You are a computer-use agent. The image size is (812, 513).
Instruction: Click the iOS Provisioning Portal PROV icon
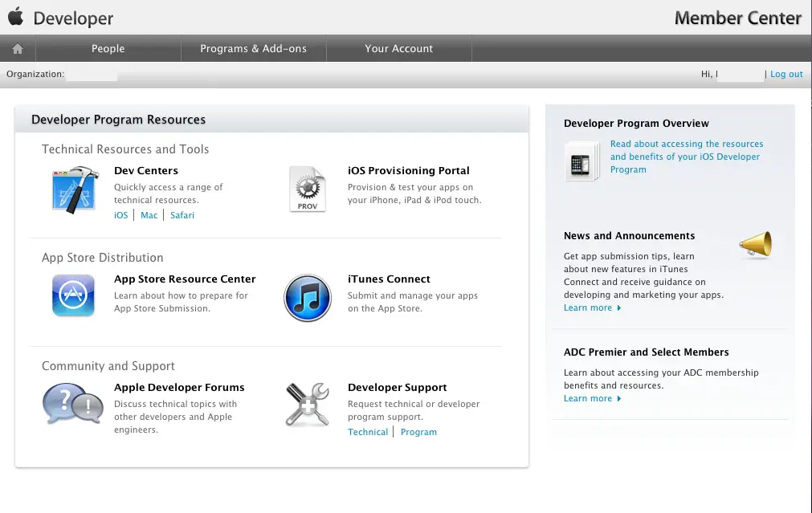pyautogui.click(x=308, y=189)
